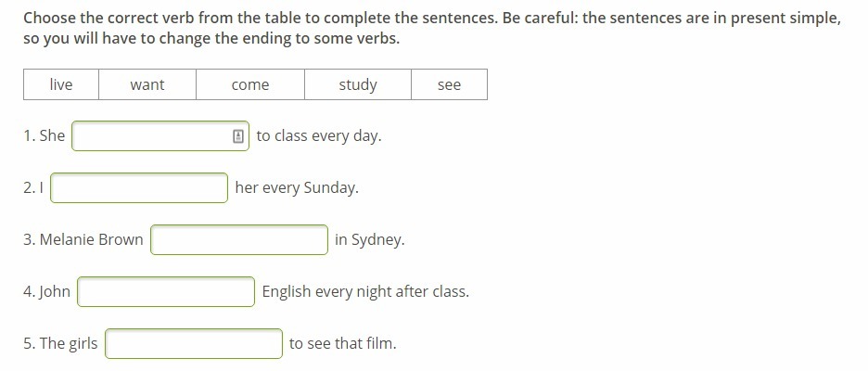Image resolution: width=868 pixels, height=371 pixels.
Task: Select the input box after "Melanie Brown"
Action: (x=239, y=240)
